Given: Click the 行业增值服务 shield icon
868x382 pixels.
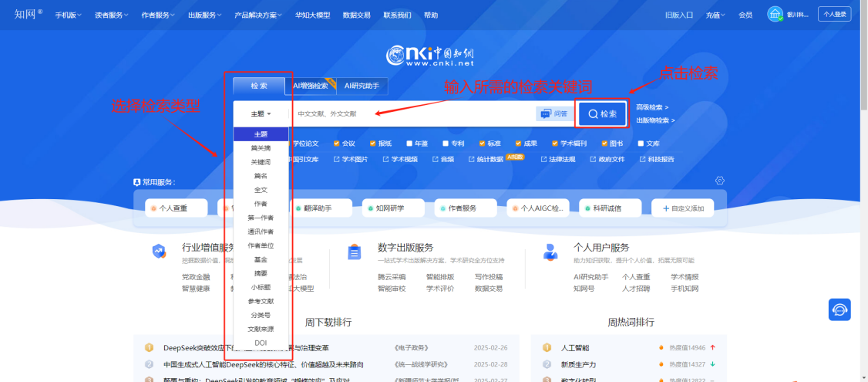Looking at the screenshot, I should (159, 251).
